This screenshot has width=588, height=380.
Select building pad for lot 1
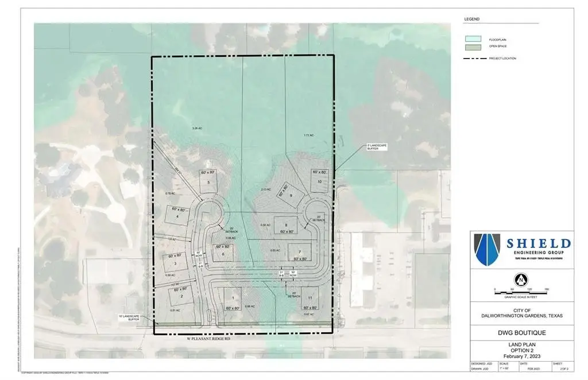pyautogui.click(x=232, y=300)
